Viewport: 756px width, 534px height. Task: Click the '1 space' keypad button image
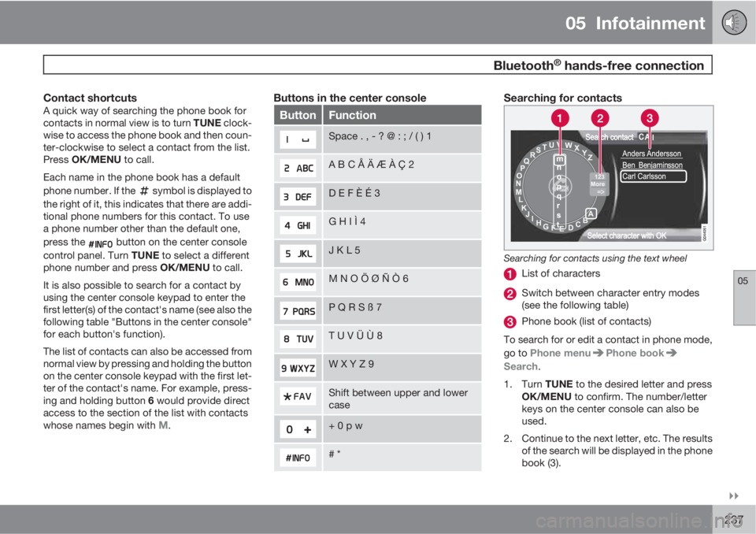[x=298, y=140]
